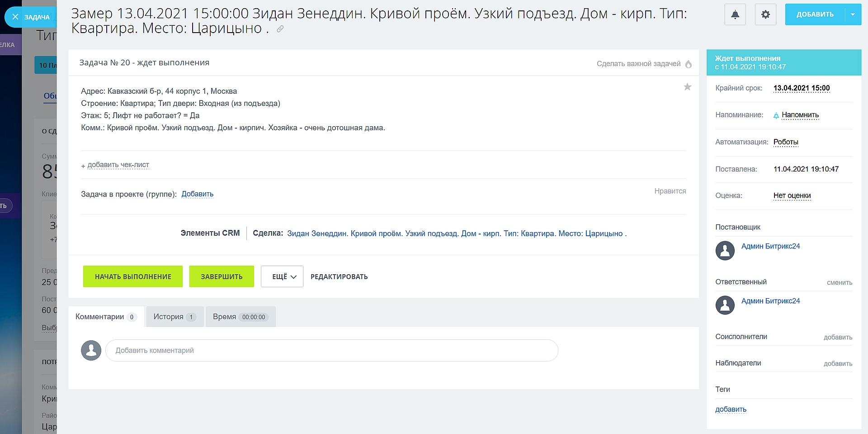
Task: Copy task link via chain icon
Action: point(280,29)
